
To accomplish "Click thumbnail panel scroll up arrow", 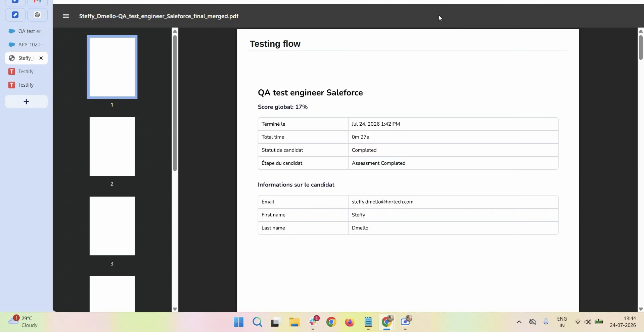I will tap(175, 31).
